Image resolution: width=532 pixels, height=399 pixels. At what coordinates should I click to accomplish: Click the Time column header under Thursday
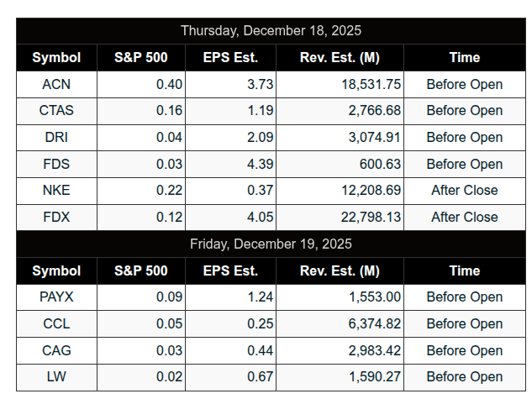click(x=464, y=58)
